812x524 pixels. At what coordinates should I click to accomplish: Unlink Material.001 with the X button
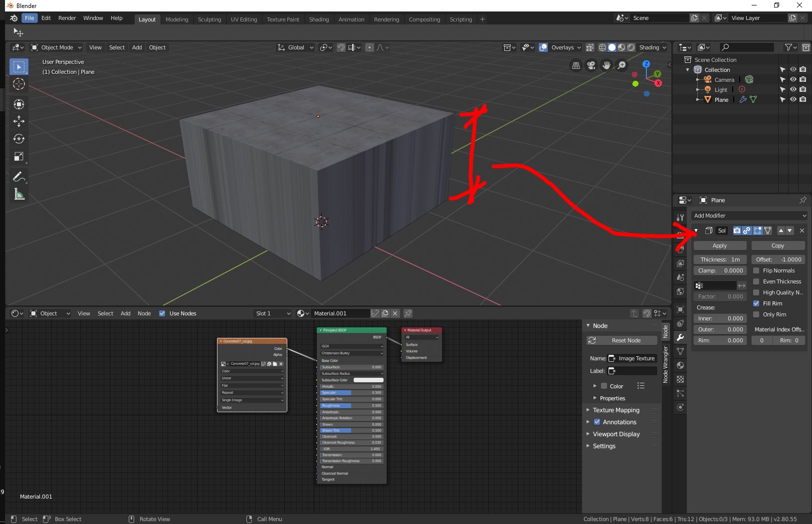pos(395,313)
